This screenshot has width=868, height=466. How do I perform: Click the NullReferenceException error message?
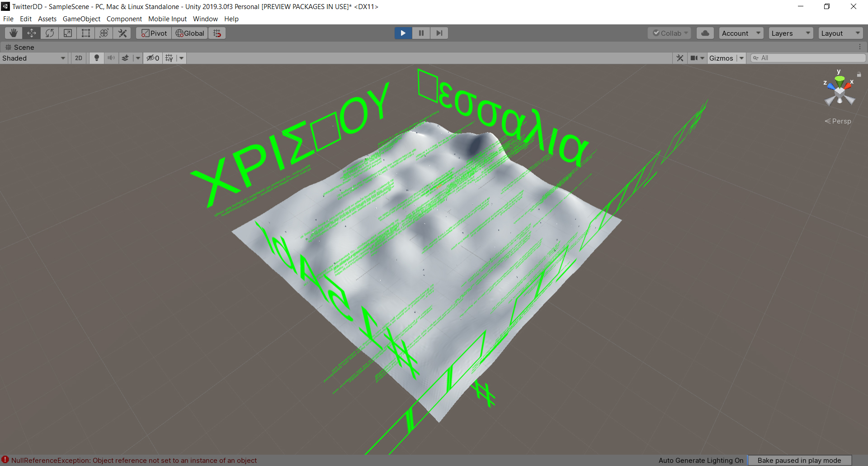pyautogui.click(x=134, y=460)
